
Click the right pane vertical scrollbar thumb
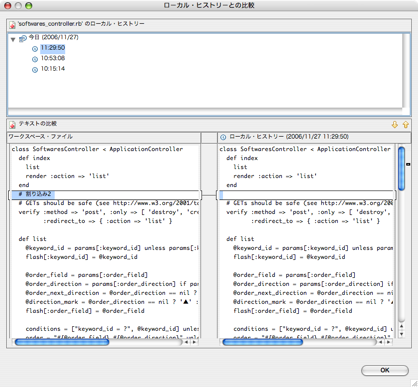(402, 169)
